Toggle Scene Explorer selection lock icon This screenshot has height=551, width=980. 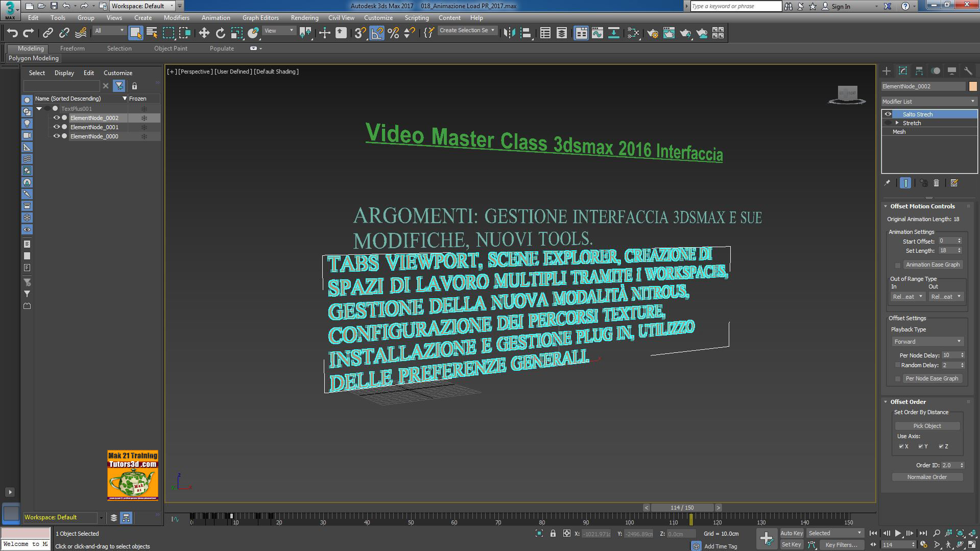pos(134,86)
